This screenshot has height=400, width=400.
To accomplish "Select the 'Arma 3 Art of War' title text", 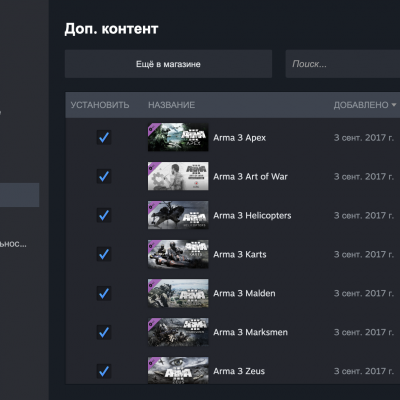I will [250, 177].
